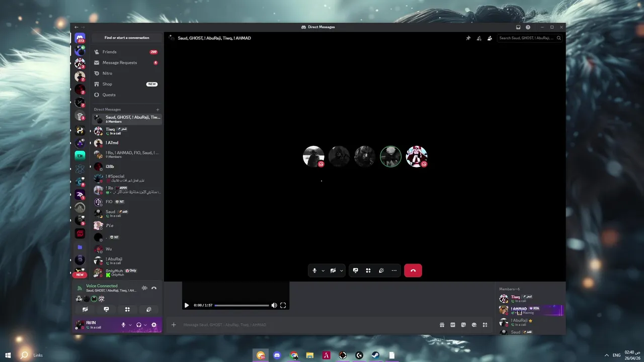Viewport: 644px width, 362px height.
Task: Open 9 Members group DM with ! Ro
Action: pyautogui.click(x=127, y=154)
